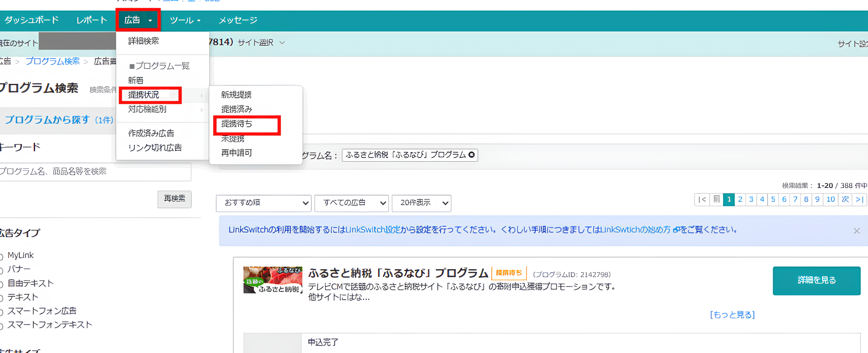Remove the ふるさと納税 program filter tag
Viewport: 868px width, 353px height.
(471, 155)
